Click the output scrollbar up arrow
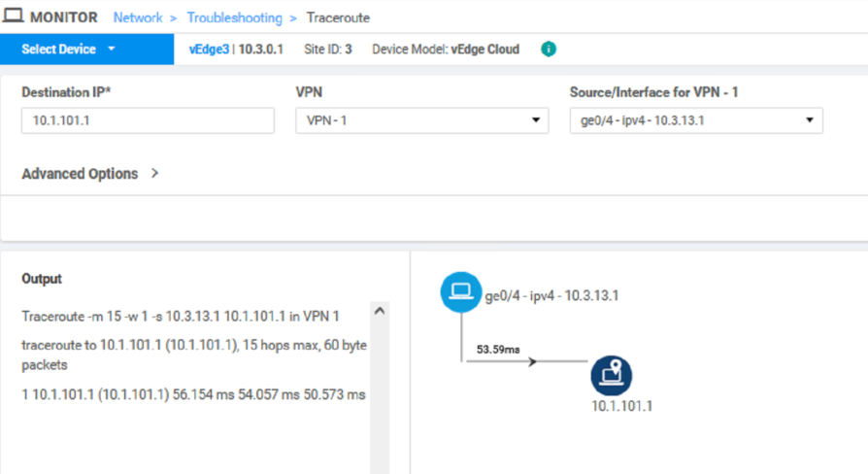Screen dimensions: 868x474 click(x=380, y=311)
